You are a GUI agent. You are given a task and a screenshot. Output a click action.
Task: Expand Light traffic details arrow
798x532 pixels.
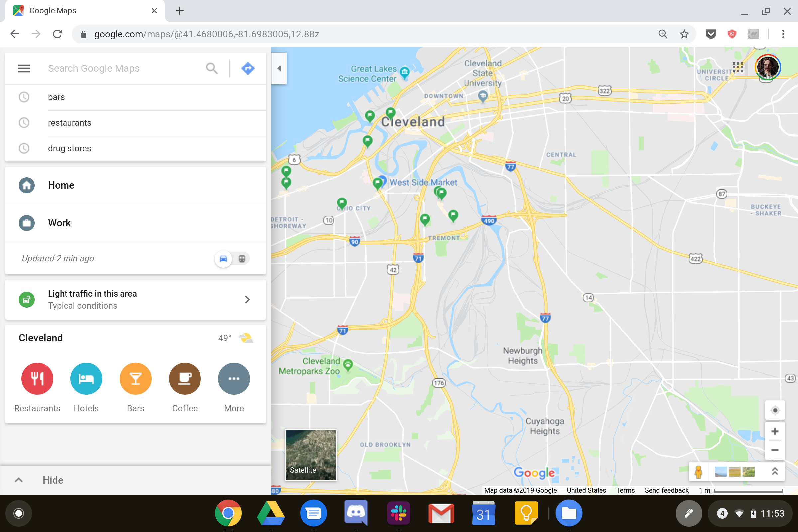247,300
